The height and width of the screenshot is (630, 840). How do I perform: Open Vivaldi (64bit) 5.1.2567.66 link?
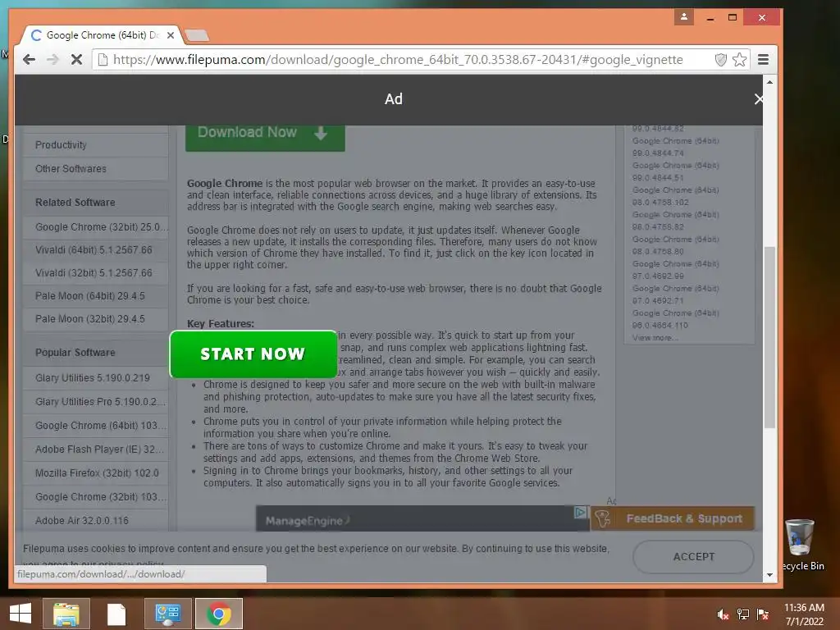pyautogui.click(x=95, y=250)
